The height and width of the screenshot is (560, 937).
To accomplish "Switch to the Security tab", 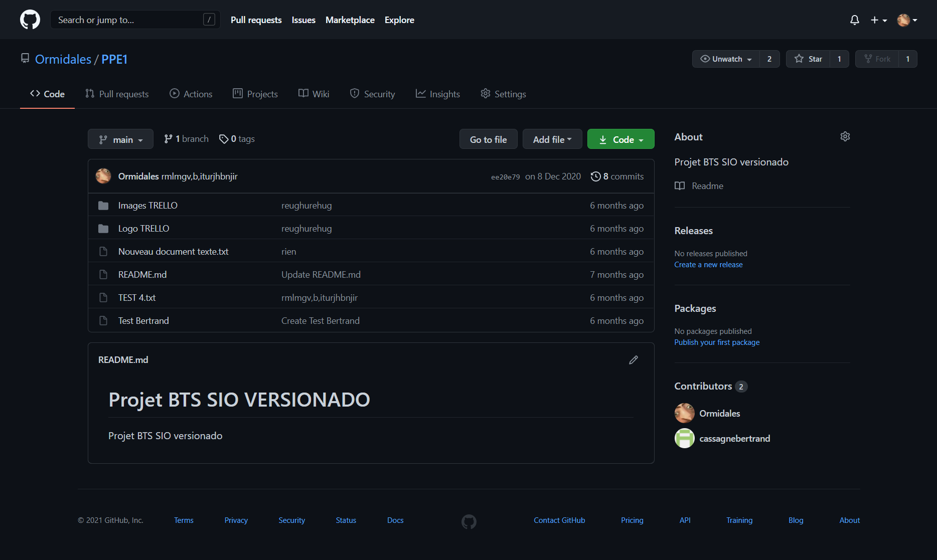I will point(372,94).
